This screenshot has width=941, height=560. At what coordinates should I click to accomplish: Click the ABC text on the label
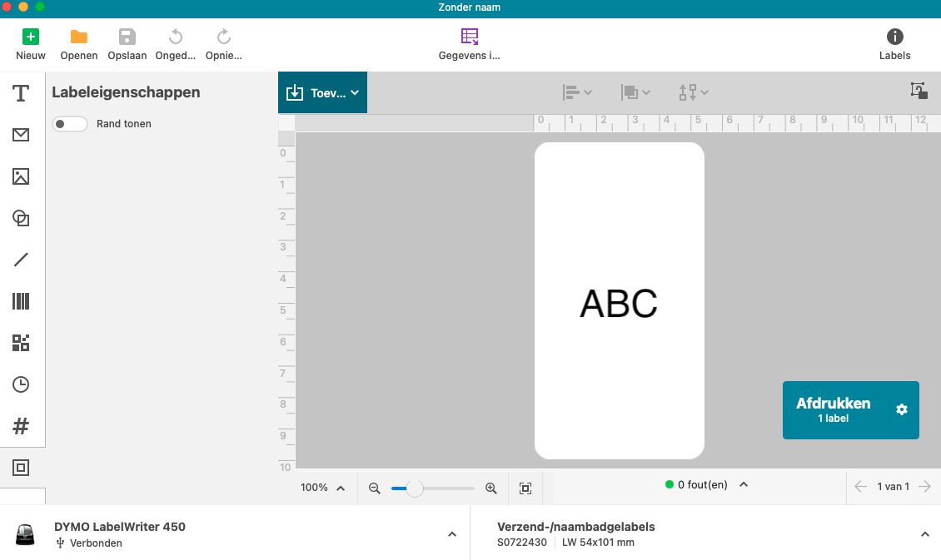click(x=619, y=304)
